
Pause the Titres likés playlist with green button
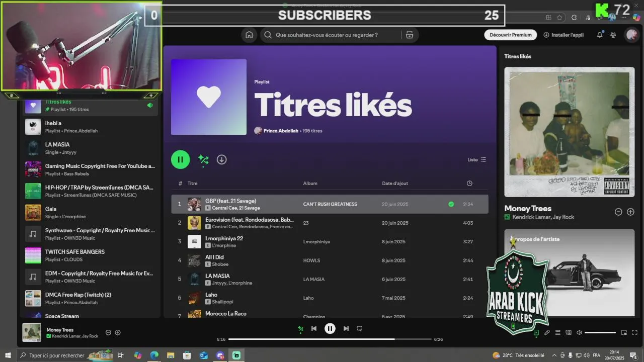(x=180, y=160)
